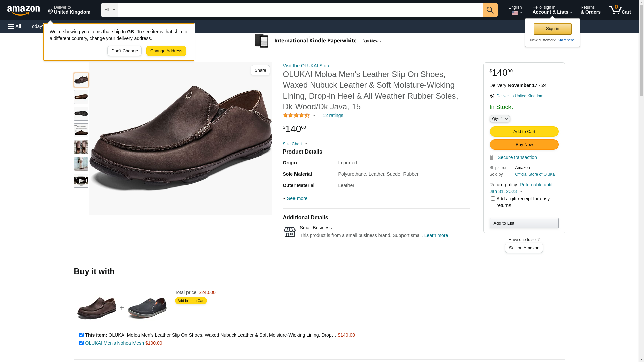Check the gift receipt checkbox

tap(493, 199)
